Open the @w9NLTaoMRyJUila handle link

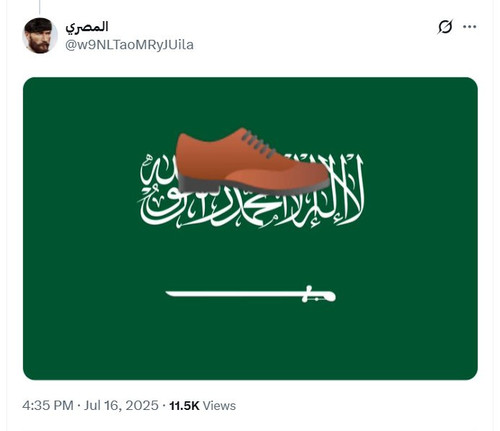coord(129,45)
